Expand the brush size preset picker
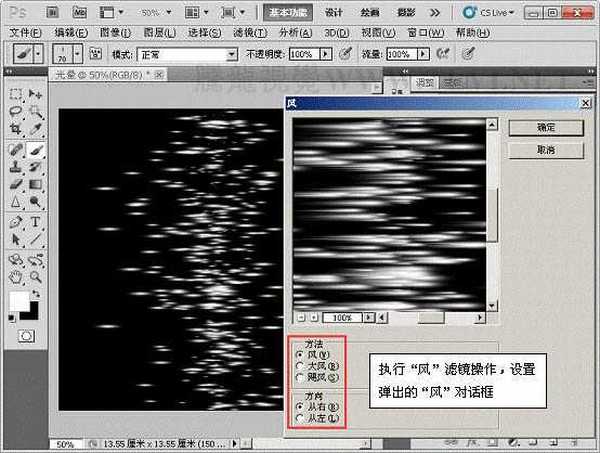 coord(76,53)
